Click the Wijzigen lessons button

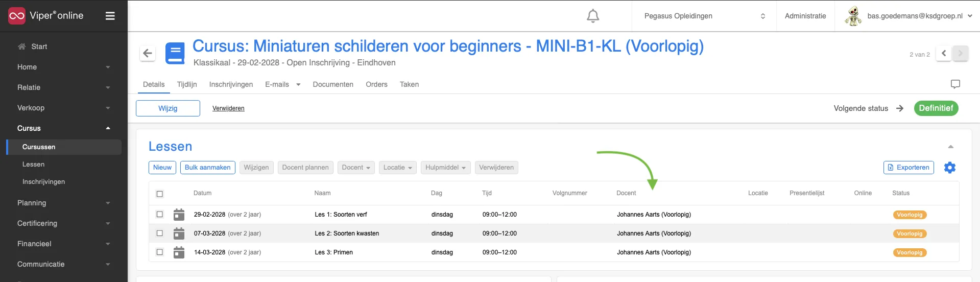click(x=256, y=168)
